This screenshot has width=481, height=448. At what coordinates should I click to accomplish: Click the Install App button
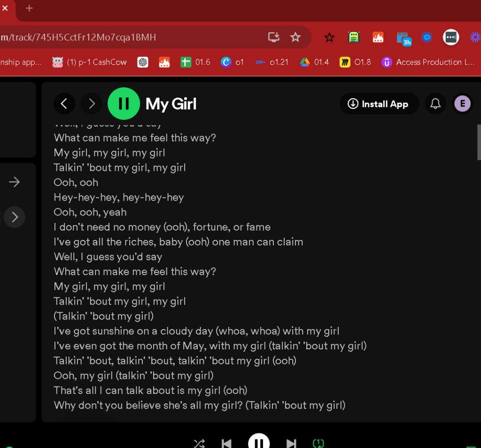379,104
